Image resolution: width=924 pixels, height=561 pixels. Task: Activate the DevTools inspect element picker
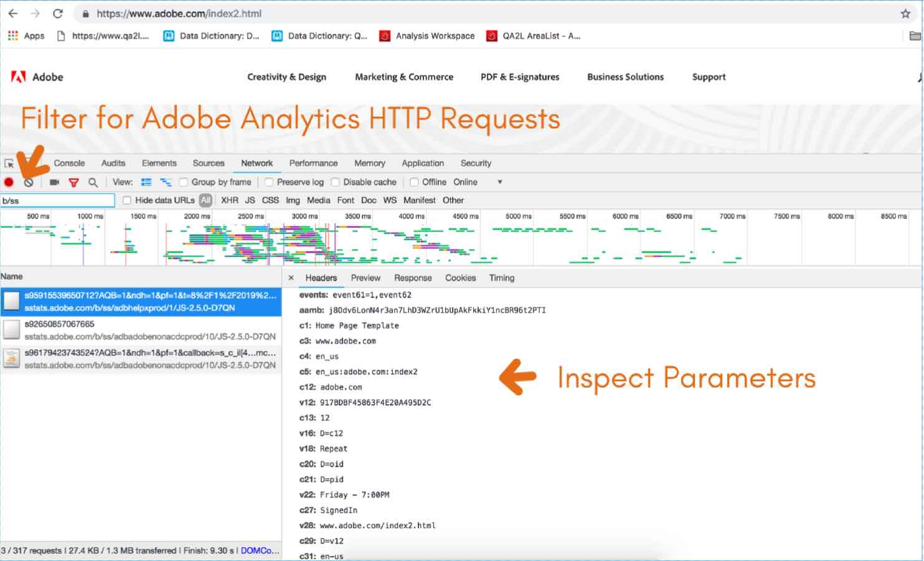coord(9,164)
